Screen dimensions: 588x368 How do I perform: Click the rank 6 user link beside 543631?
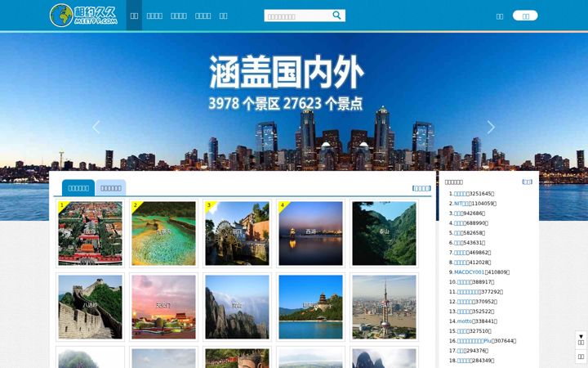pyautogui.click(x=457, y=243)
